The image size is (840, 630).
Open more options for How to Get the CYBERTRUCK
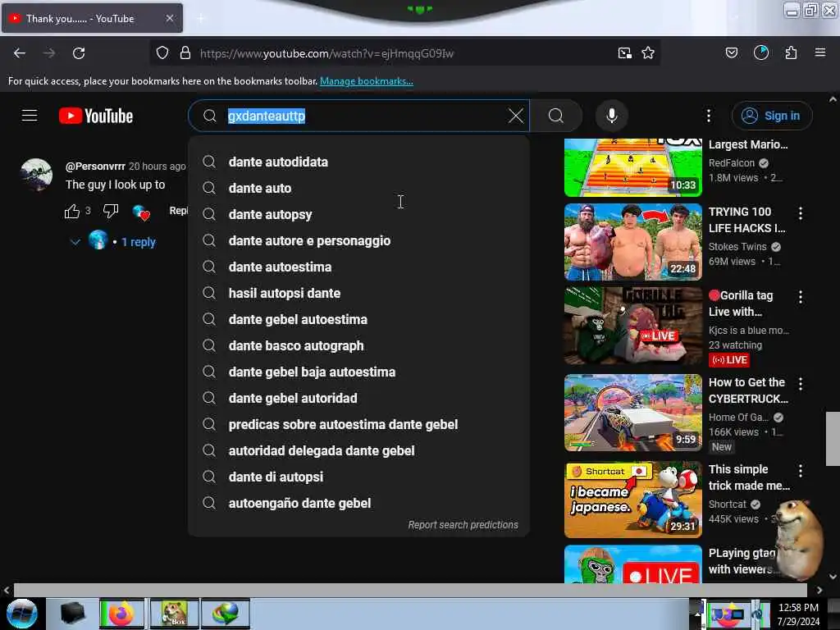(x=801, y=384)
